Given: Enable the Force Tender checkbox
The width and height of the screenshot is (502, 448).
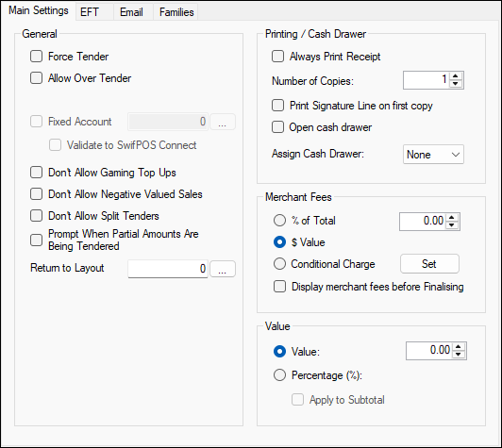Looking at the screenshot, I should pyautogui.click(x=36, y=57).
